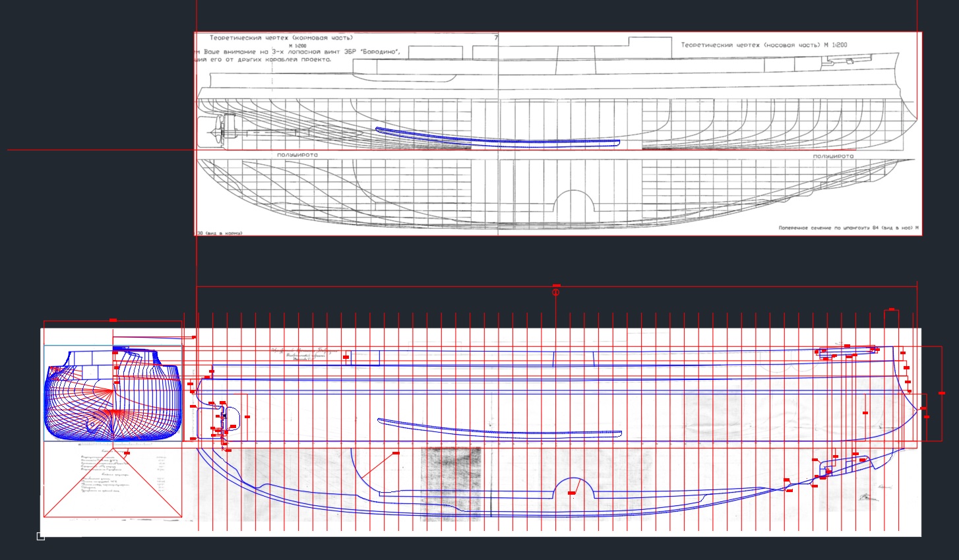Select the circle marker on the top dimension line
959x560 pixels.
[555, 292]
